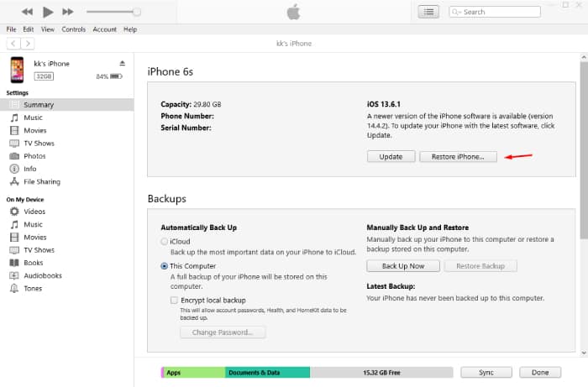The width and height of the screenshot is (588, 387).
Task: Click the 84% battery indicator
Action: [109, 76]
